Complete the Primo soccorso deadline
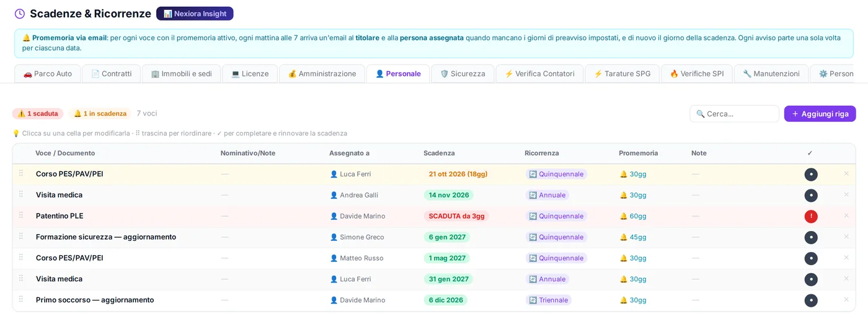The height and width of the screenshot is (321, 868). click(811, 301)
